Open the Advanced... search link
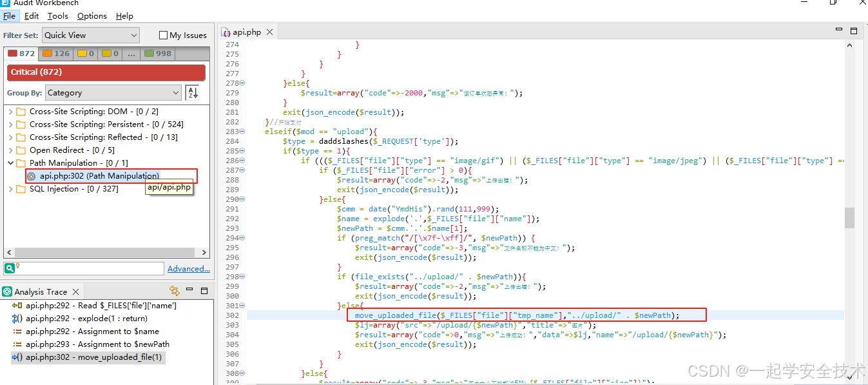 coord(189,269)
